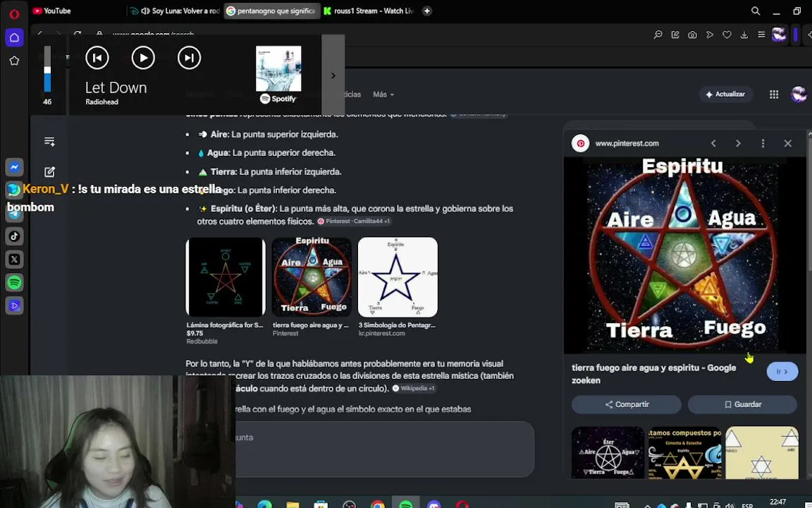Screen dimensions: 812x508
Task: Open the Opera home start page icon
Action: click(15, 37)
